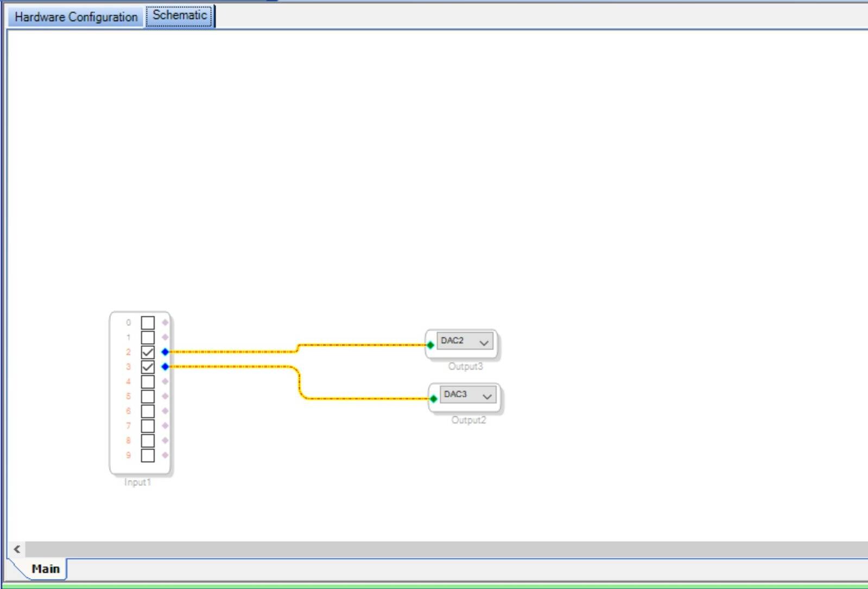
Task: Uncheck input channel 2 checkbox
Action: click(x=148, y=352)
